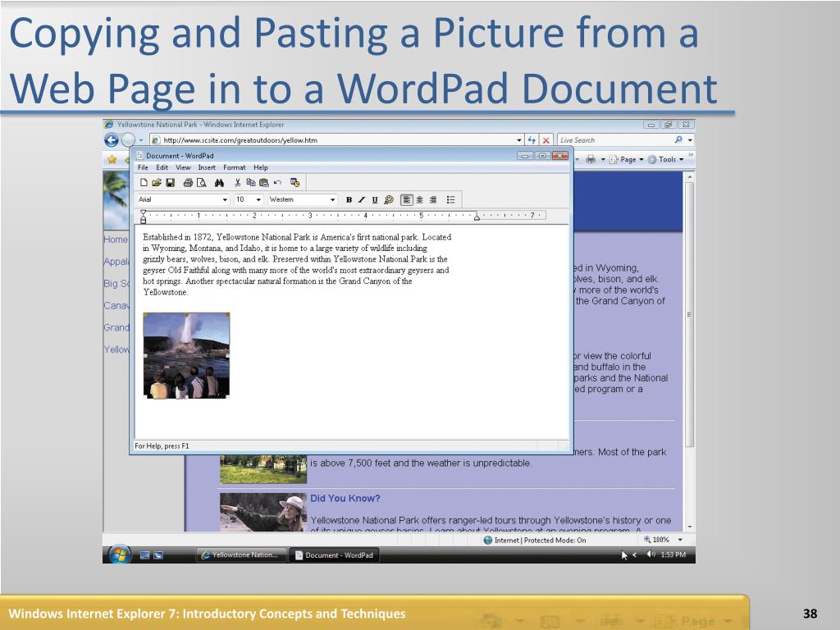The image size is (840, 630).
Task: Click the New document icon in WordPad
Action: click(x=144, y=183)
